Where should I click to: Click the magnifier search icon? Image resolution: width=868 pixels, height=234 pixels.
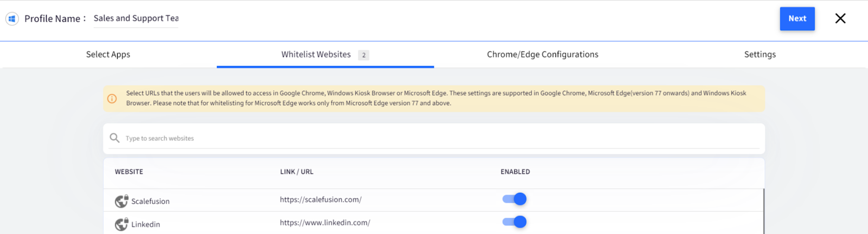point(114,138)
